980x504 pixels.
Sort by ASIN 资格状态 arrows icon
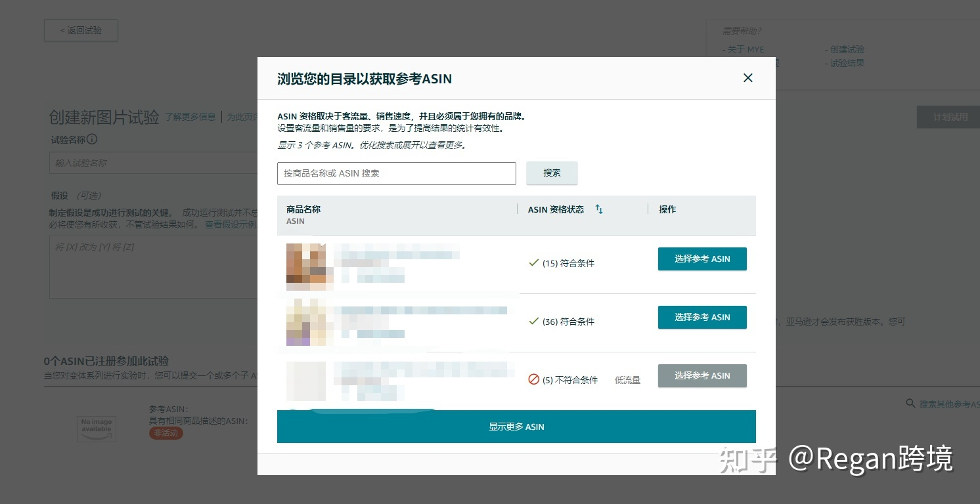point(599,209)
